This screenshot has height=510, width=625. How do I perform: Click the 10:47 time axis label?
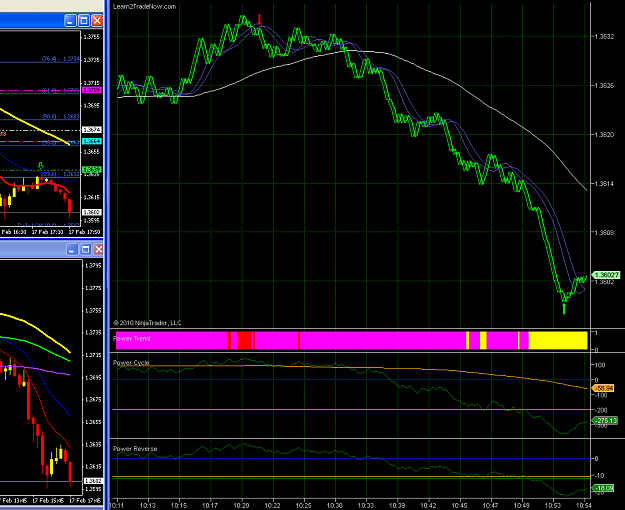point(491,506)
